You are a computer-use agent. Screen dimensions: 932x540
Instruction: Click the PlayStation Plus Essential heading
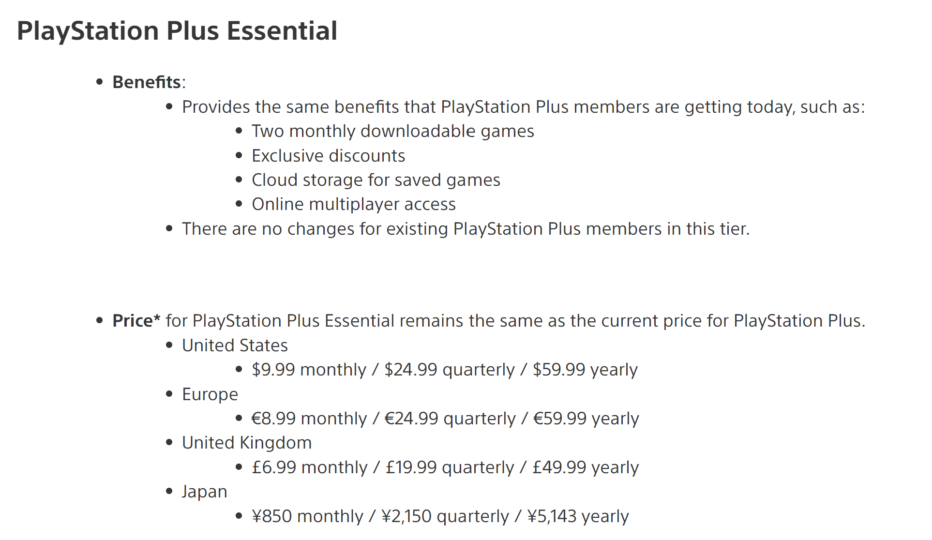coord(177,31)
